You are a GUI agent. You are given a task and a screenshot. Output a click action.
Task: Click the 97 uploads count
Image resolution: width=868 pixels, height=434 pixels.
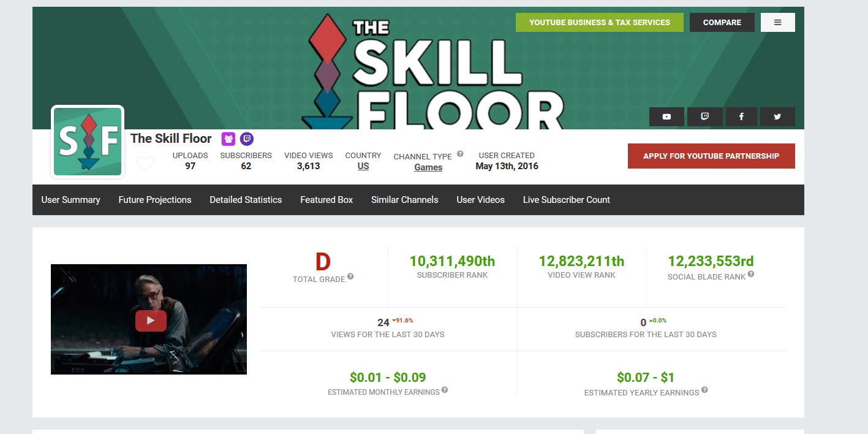coord(190,166)
